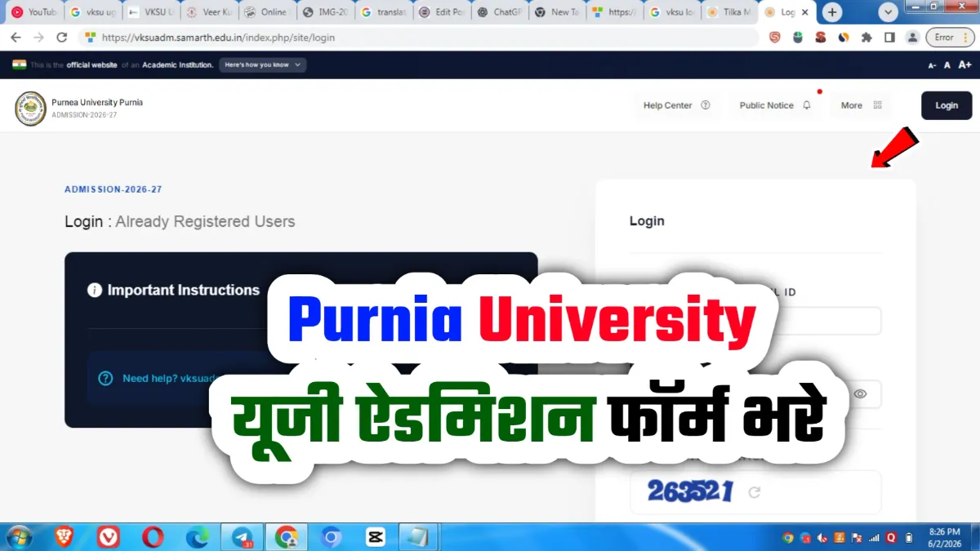Open Telegram from the taskbar

click(x=243, y=537)
